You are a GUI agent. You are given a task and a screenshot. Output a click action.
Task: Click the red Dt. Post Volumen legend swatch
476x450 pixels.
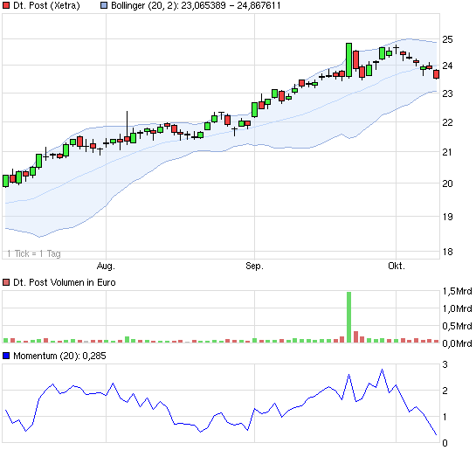click(6, 282)
